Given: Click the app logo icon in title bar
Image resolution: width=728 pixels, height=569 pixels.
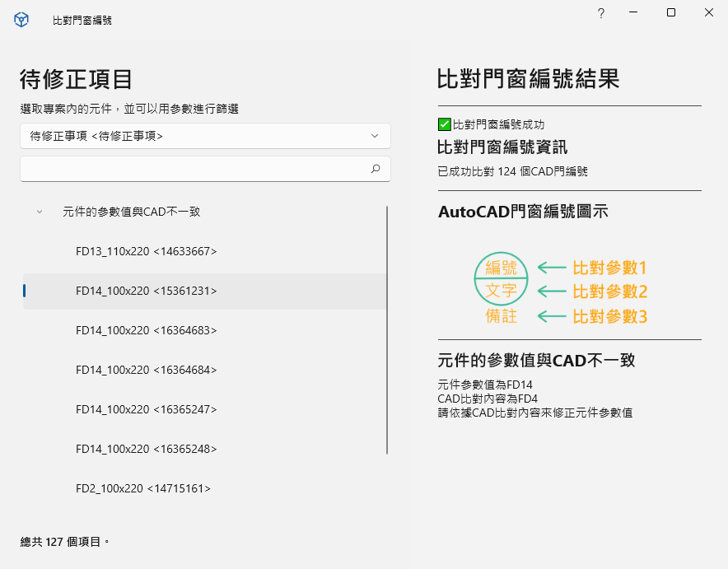Looking at the screenshot, I should pos(22,20).
